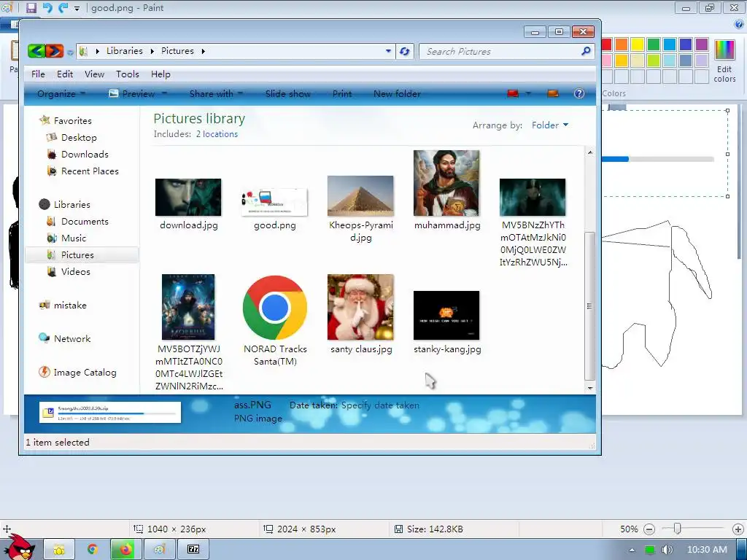Go forward with the orange Forward arrow
747x560 pixels.
[54, 51]
